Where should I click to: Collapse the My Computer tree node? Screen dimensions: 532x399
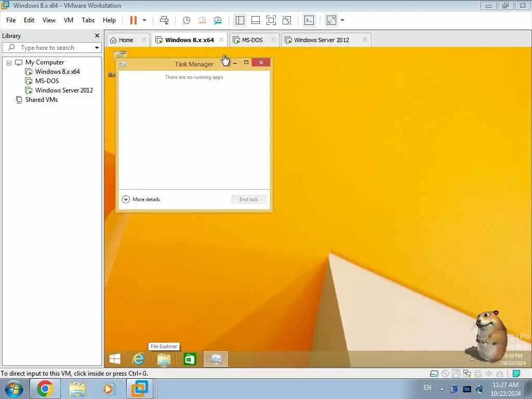tap(9, 63)
